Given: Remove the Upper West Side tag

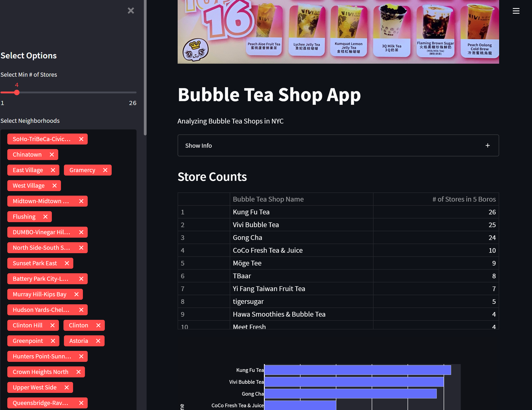Looking at the screenshot, I should 66,387.
